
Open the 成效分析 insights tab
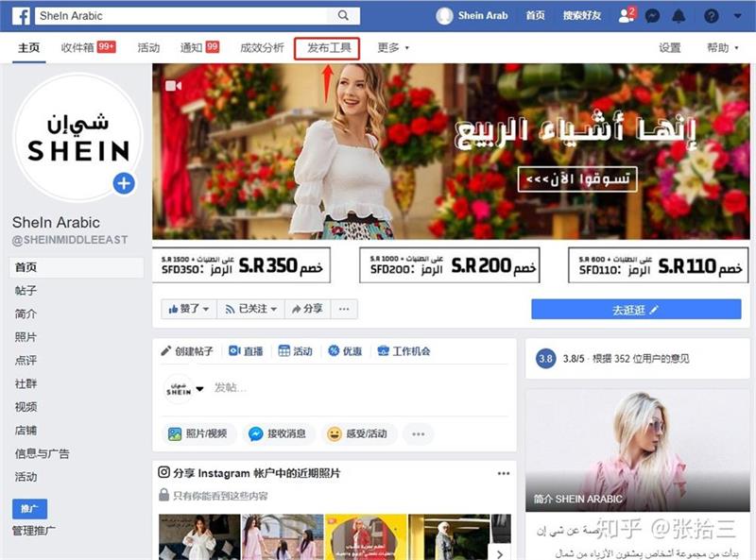click(262, 47)
